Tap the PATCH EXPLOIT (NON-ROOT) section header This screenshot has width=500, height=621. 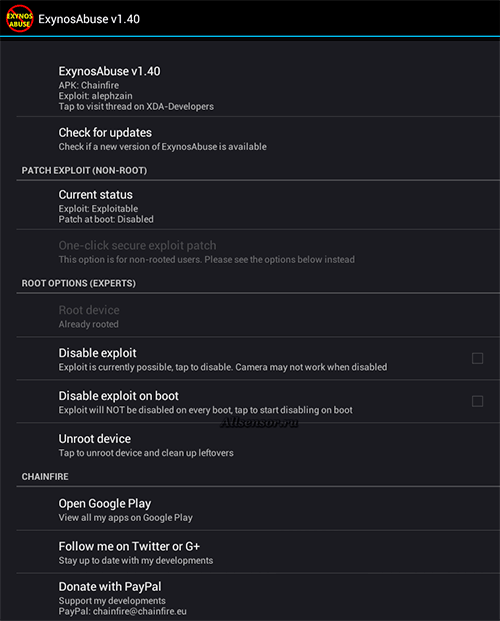[84, 170]
